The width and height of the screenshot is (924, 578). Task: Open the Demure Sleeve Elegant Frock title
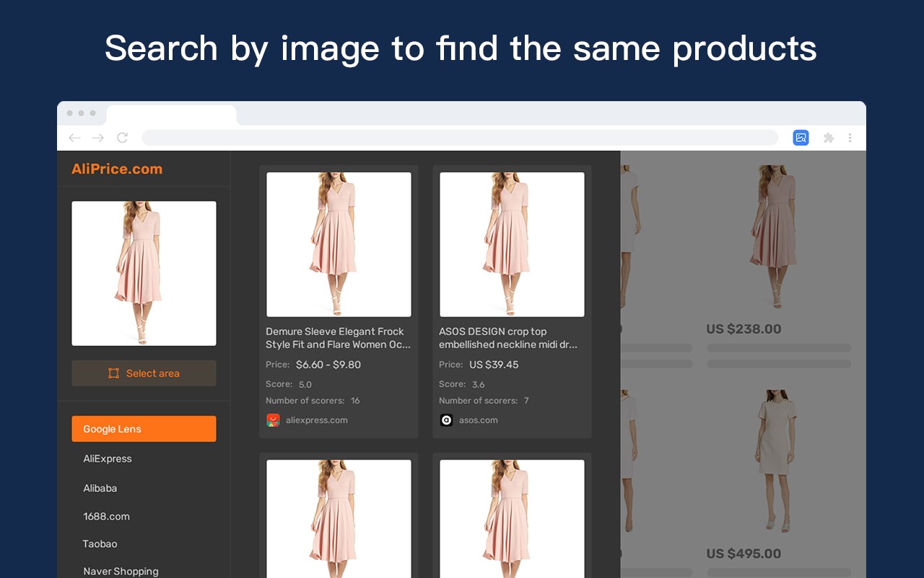coord(338,338)
